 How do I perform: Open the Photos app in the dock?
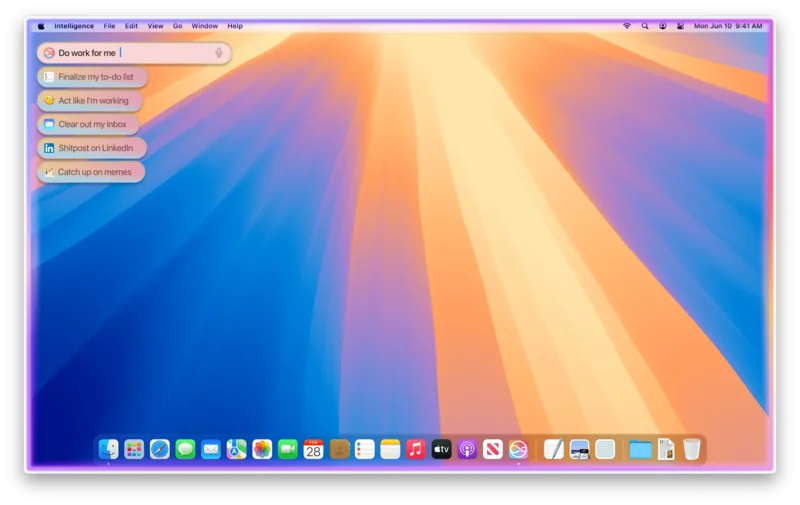coord(262,449)
